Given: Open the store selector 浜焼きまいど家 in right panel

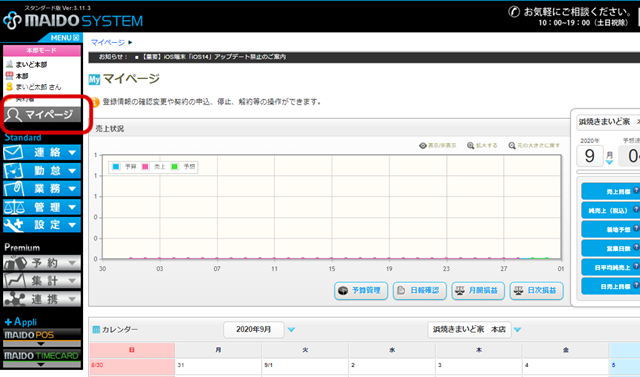Looking at the screenshot, I should [608, 122].
